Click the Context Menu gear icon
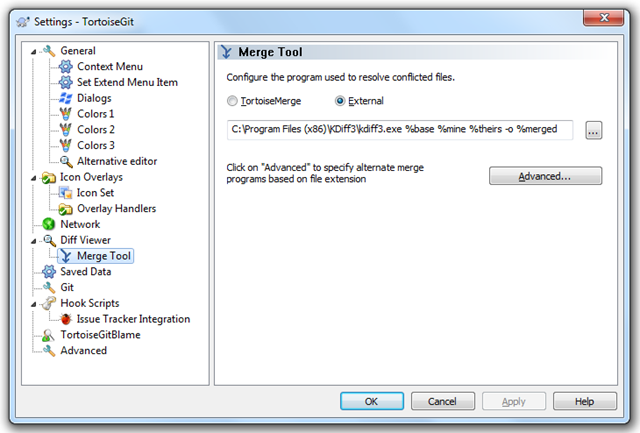The image size is (640, 433). pos(66,67)
